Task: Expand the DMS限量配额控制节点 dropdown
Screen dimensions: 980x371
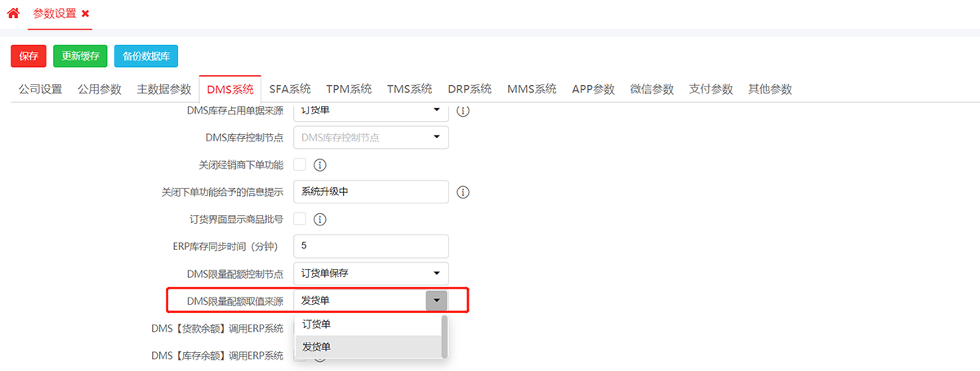Action: coord(371,273)
